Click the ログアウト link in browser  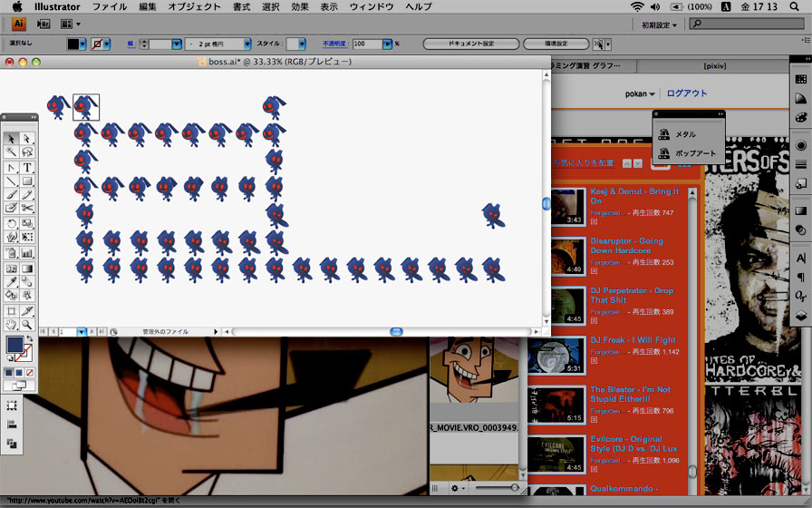687,93
